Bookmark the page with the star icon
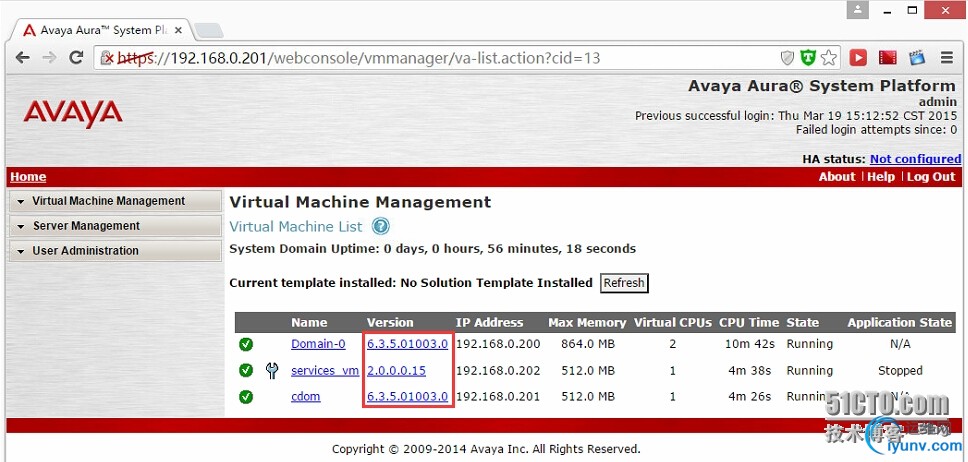Screen dimensions: 968x462 (x=828, y=58)
